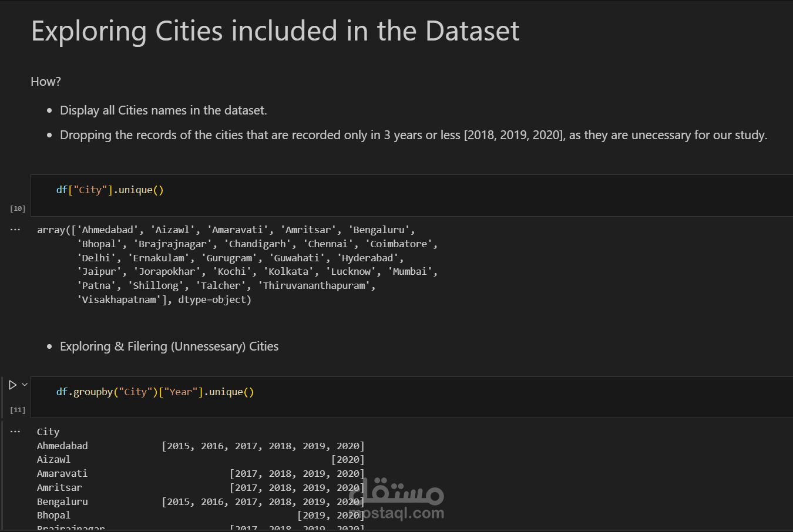Click execution count [10] label
This screenshot has width=793, height=532.
18,208
